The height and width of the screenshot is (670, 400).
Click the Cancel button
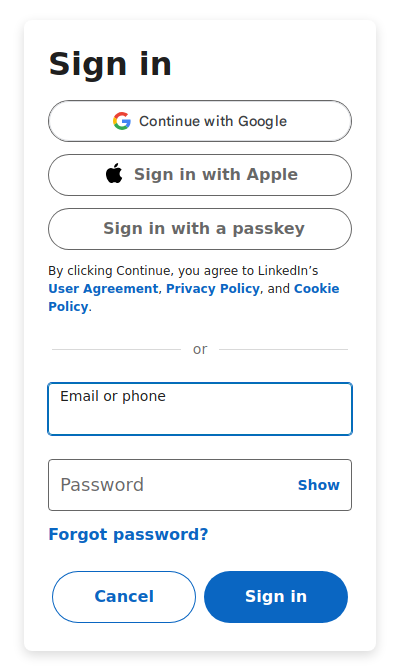124,597
